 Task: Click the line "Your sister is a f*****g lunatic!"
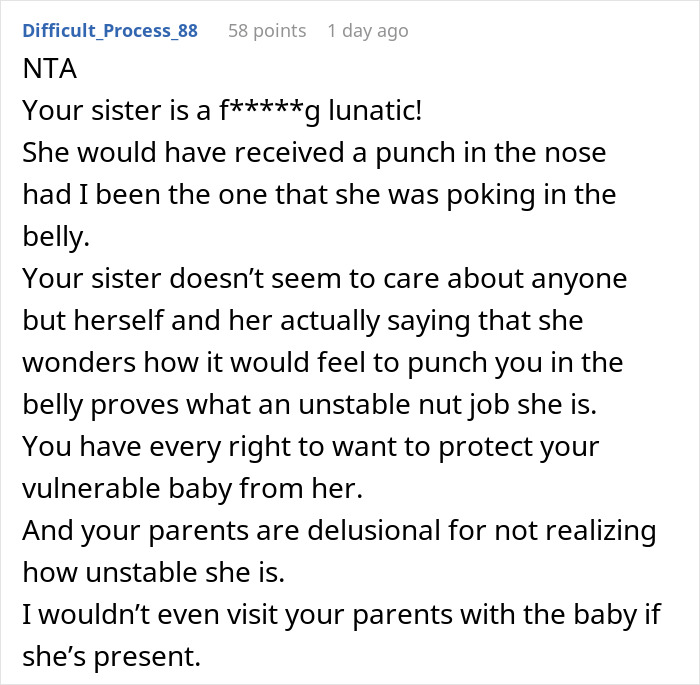click(222, 109)
